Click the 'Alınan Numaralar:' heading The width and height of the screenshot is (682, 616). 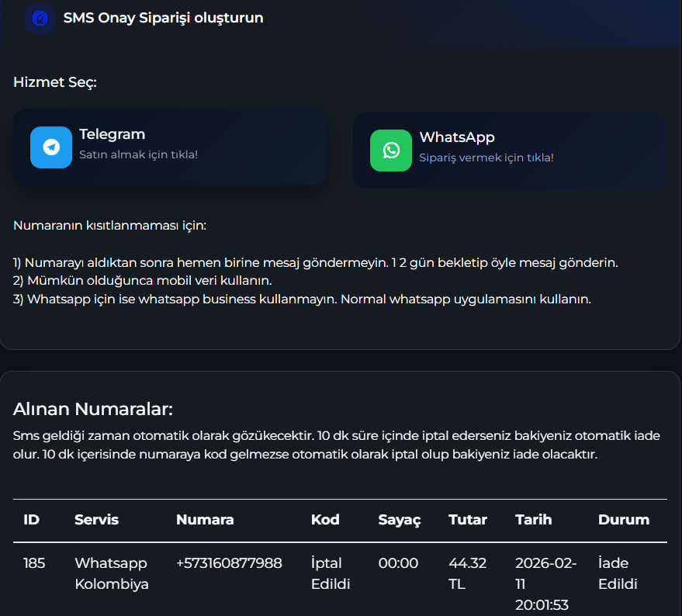(93, 409)
